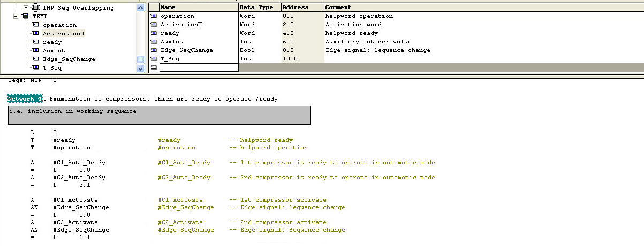This screenshot has width=644, height=246.
Task: Click the empty Name input cell
Action: click(x=199, y=67)
